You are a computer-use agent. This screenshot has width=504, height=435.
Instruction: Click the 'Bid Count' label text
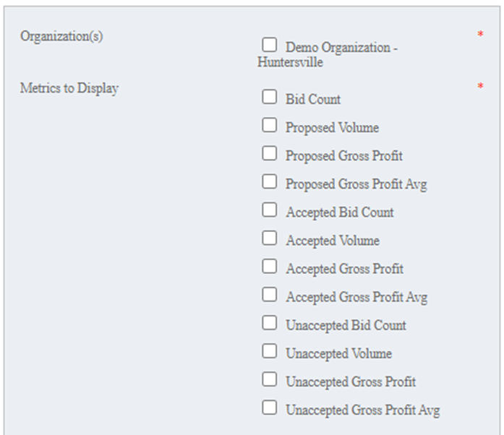coord(313,100)
